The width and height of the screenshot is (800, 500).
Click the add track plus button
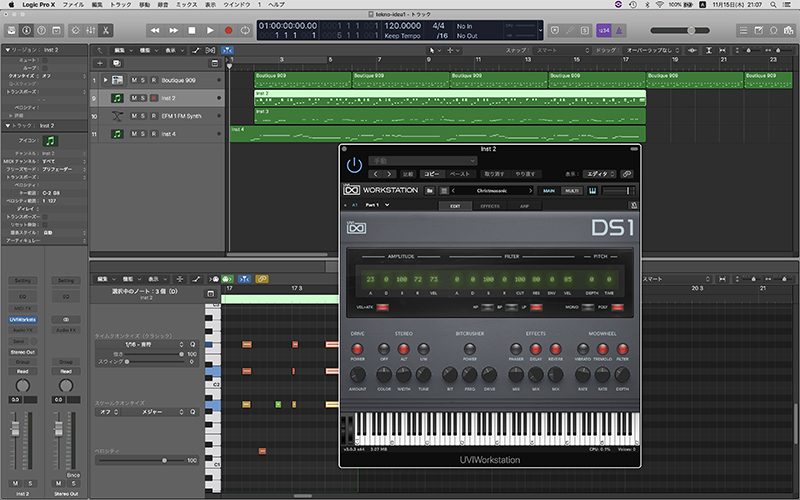pyautogui.click(x=99, y=63)
